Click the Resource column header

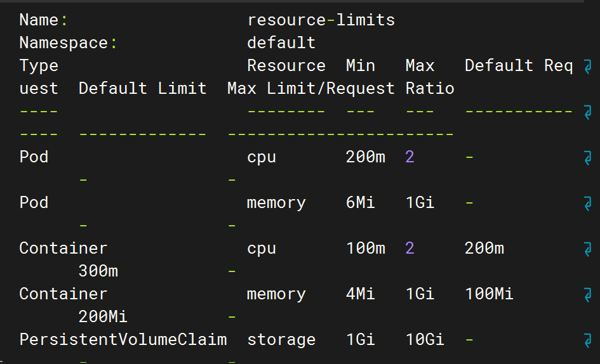pyautogui.click(x=286, y=66)
